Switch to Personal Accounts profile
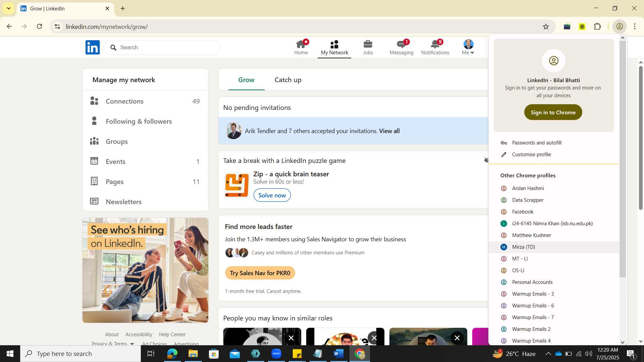This screenshot has width=644, height=362. (x=553, y=282)
